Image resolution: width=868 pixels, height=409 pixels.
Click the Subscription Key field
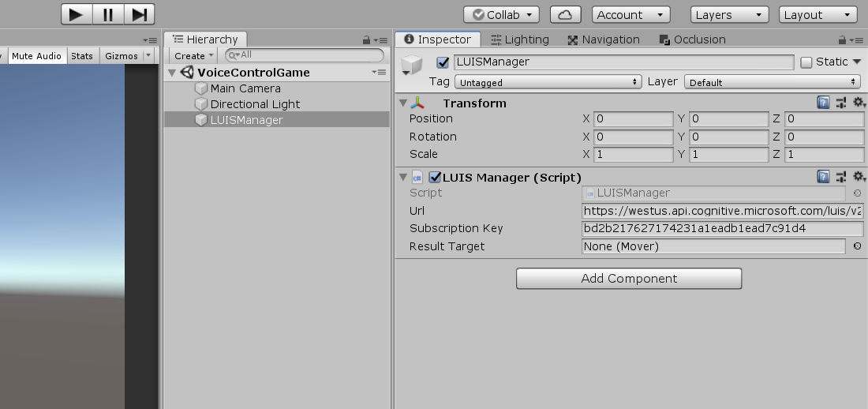tap(722, 229)
